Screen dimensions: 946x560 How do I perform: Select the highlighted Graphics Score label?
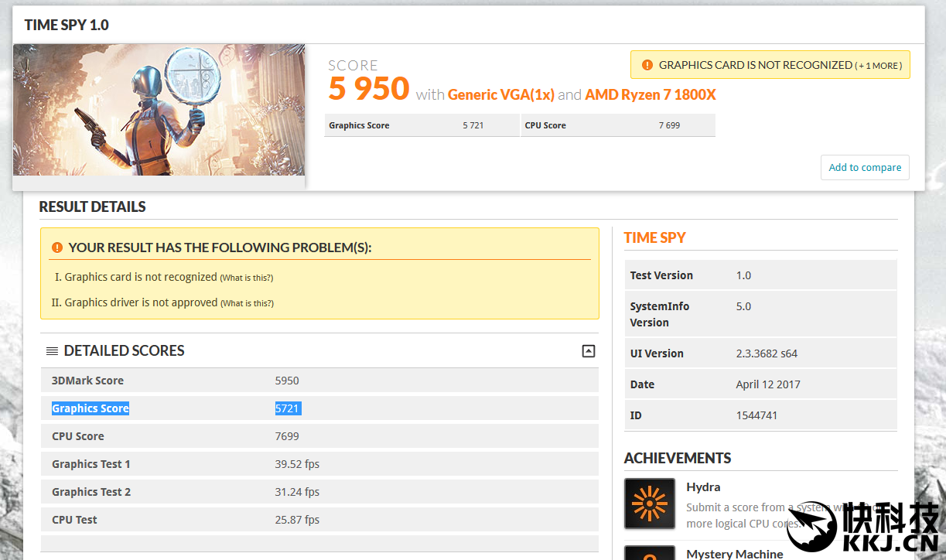pos(91,408)
